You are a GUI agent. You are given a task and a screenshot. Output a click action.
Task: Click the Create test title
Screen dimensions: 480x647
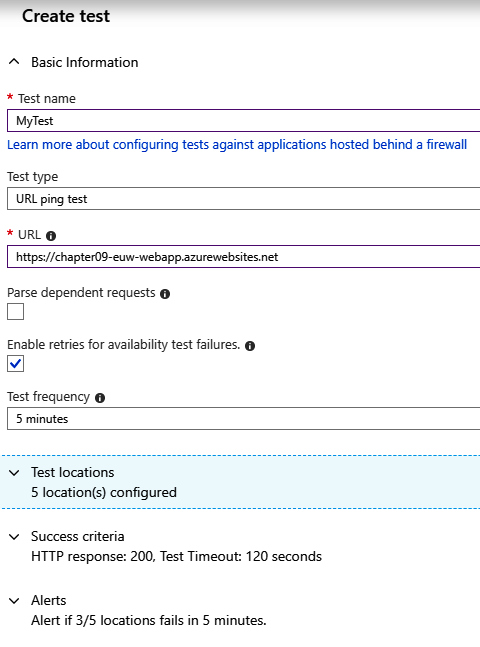click(66, 16)
